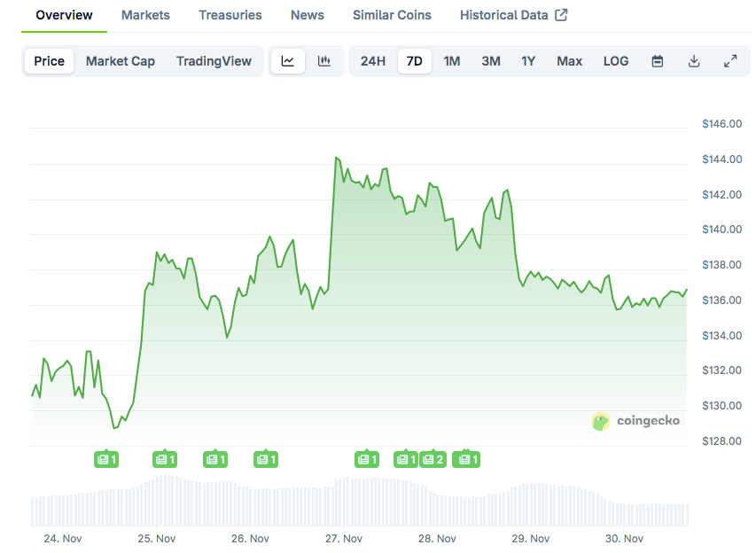Click the news marker near 24 Nov
This screenshot has width=756, height=553.
[106, 459]
